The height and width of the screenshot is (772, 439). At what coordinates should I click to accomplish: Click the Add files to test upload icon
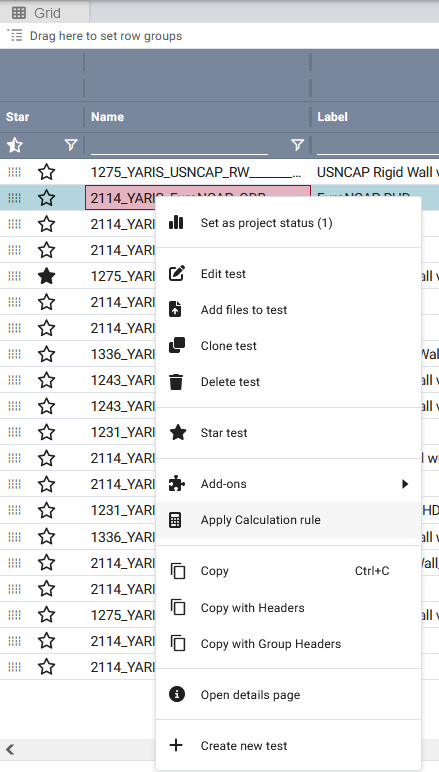175,309
